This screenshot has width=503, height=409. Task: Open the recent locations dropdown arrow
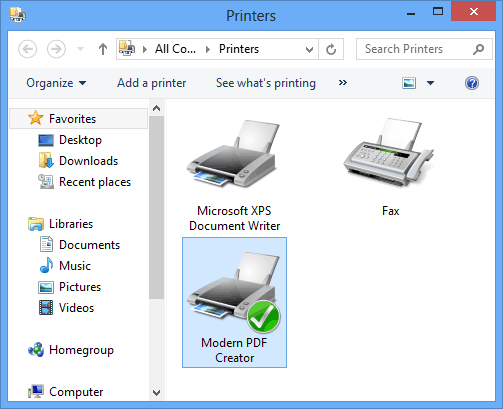coord(80,49)
